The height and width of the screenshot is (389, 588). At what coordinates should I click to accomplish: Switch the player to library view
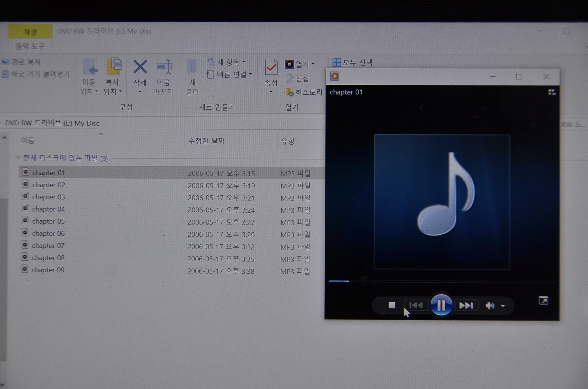click(552, 92)
